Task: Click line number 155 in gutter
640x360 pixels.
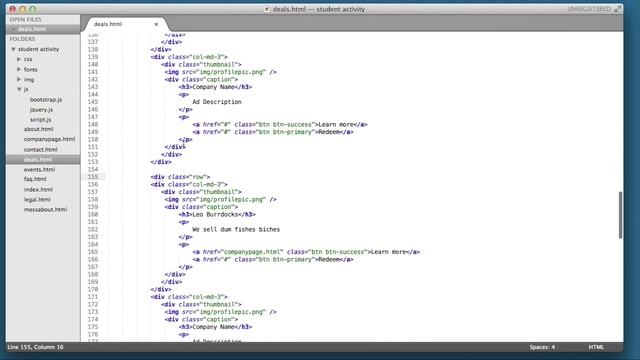Action: click(x=93, y=177)
